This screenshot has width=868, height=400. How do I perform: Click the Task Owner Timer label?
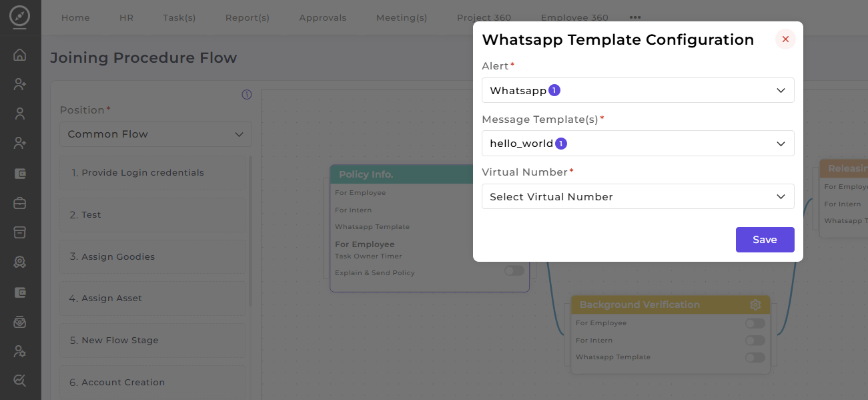pyautogui.click(x=368, y=256)
